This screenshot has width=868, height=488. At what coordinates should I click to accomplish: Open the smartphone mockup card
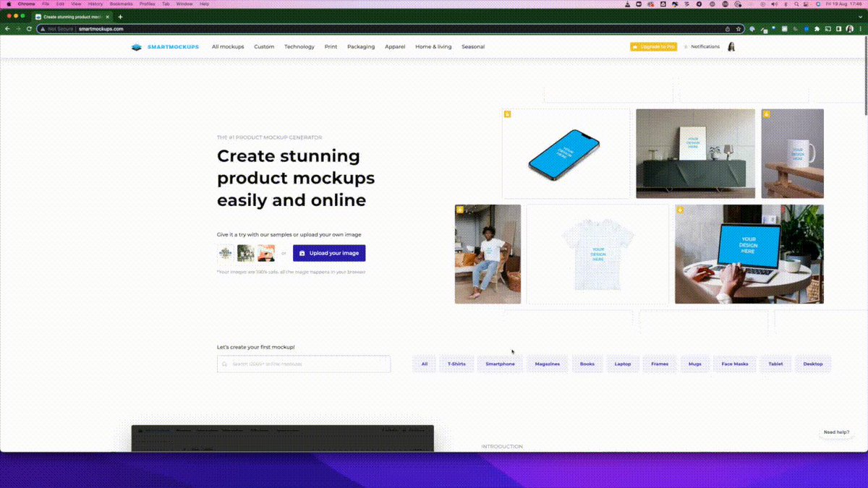pos(566,154)
